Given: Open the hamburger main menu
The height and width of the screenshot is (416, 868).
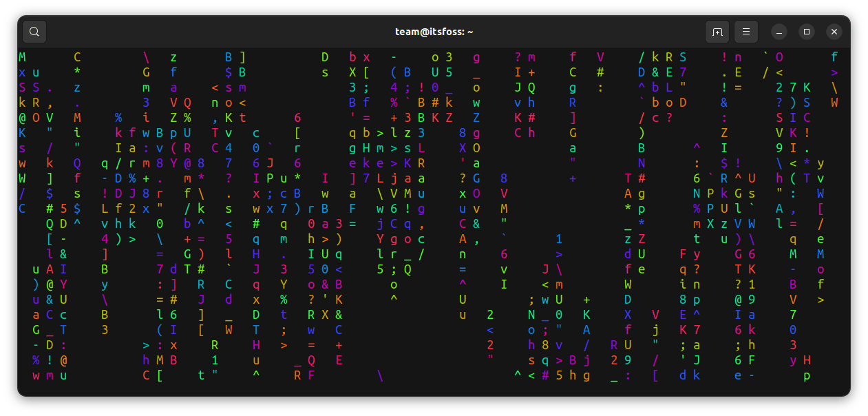Looking at the screenshot, I should click(x=746, y=32).
